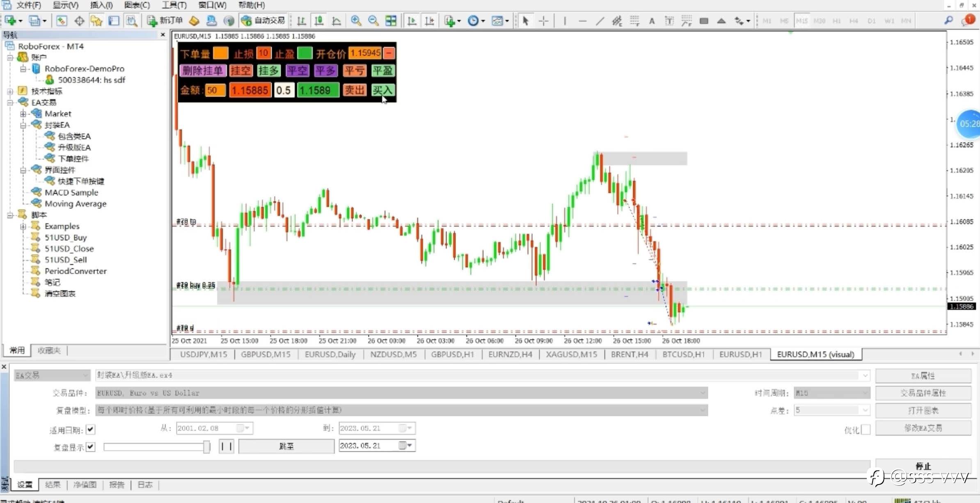Open the 帮助(H) menu

click(251, 5)
